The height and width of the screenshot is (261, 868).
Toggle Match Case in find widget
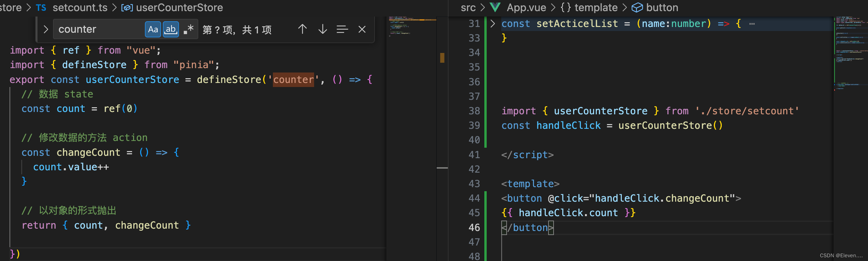click(153, 29)
